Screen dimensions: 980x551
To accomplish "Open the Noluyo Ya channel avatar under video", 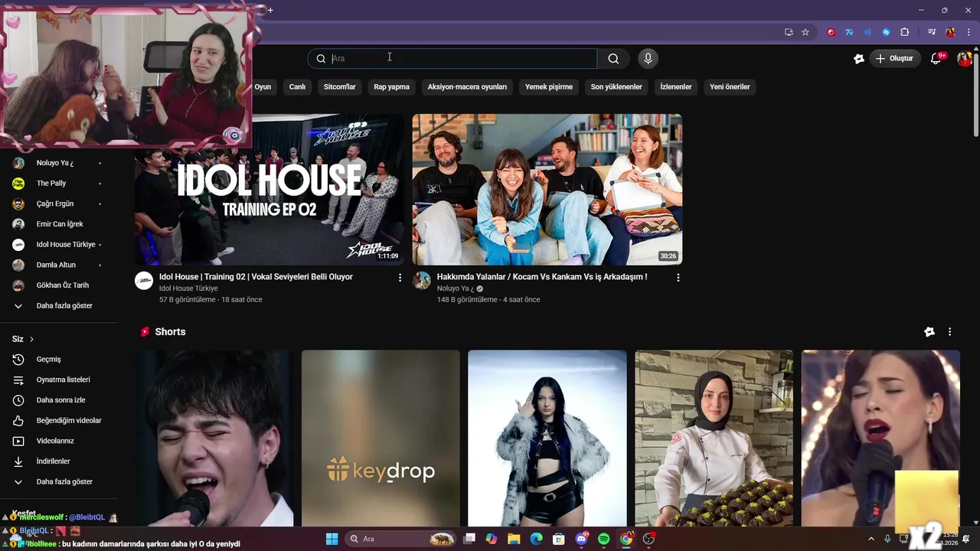I will 422,280.
